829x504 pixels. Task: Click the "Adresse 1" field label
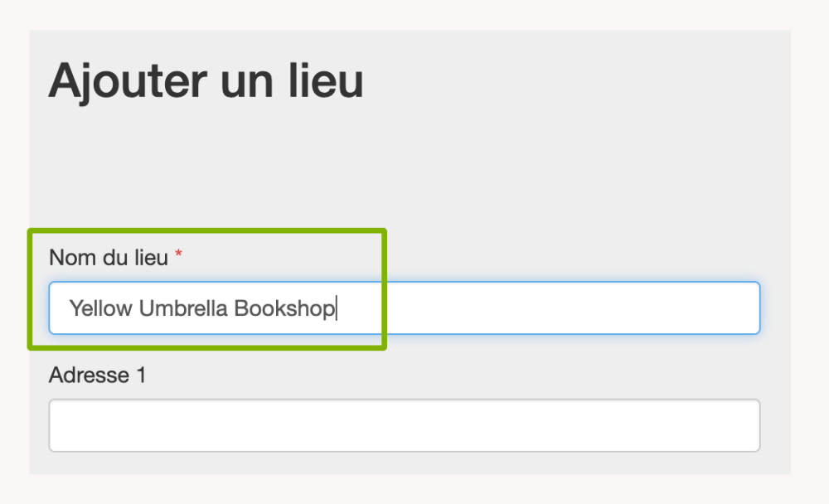point(97,376)
